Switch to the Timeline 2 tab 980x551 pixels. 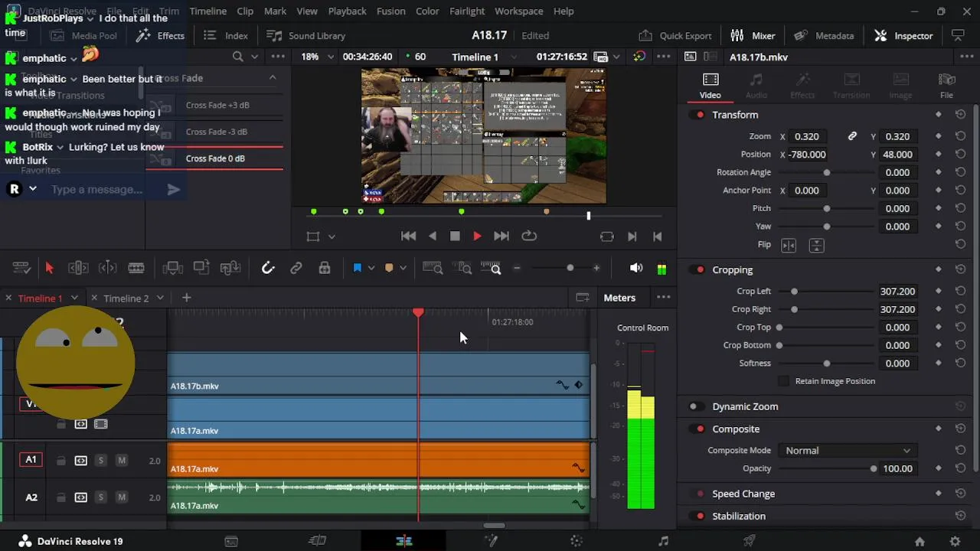(126, 298)
